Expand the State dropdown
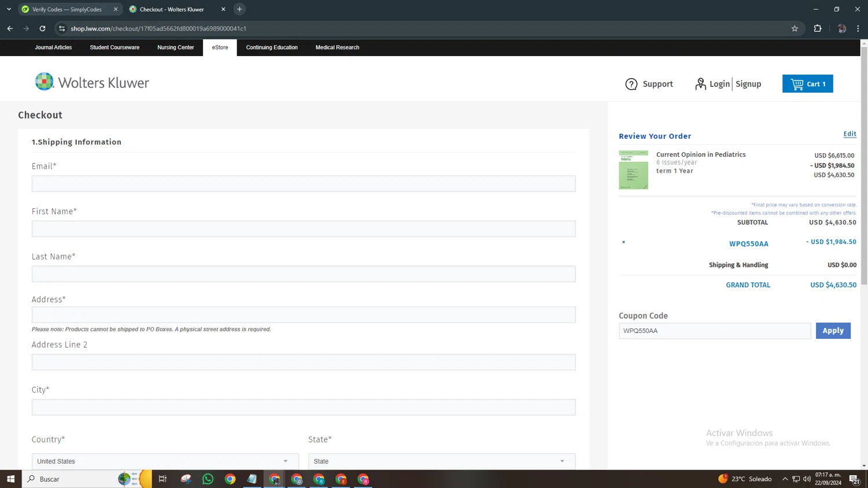The height and width of the screenshot is (488, 868). 442,461
